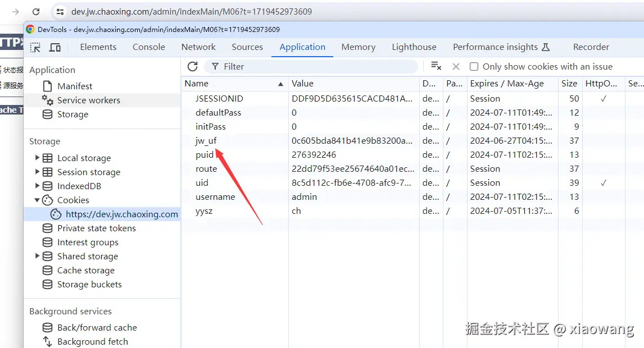Viewport: 644px width, 348px height.
Task: Expand the Local storage node
Action: [x=38, y=158]
